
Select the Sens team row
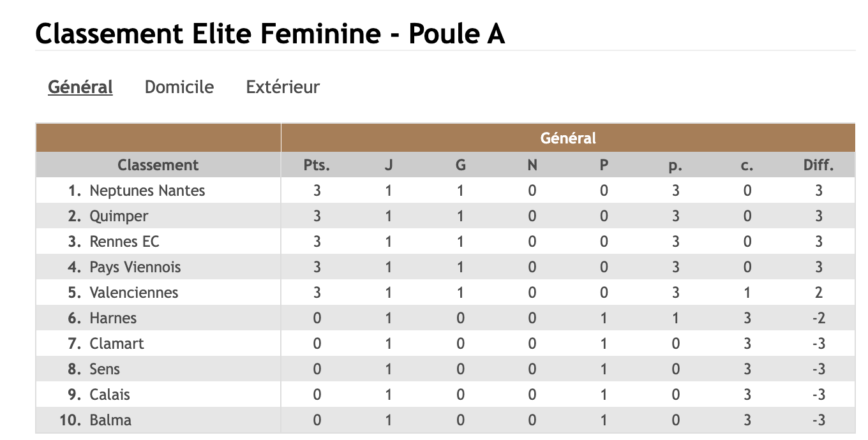105,369
